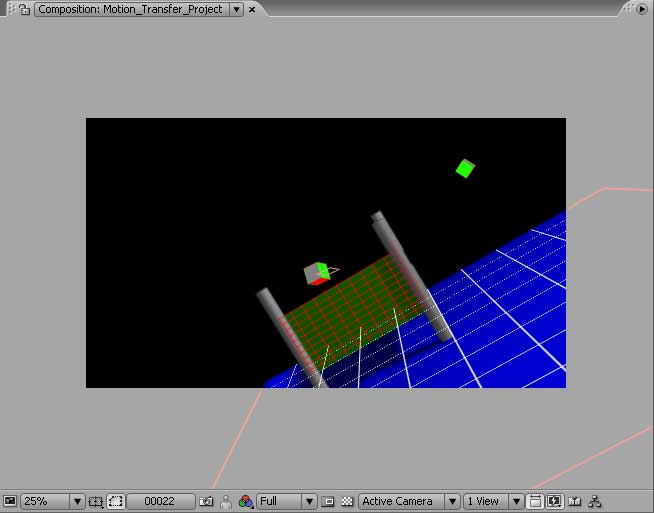Toggle pixel aspect ratio correction icon
Image resolution: width=654 pixels, height=513 pixels.
point(535,501)
